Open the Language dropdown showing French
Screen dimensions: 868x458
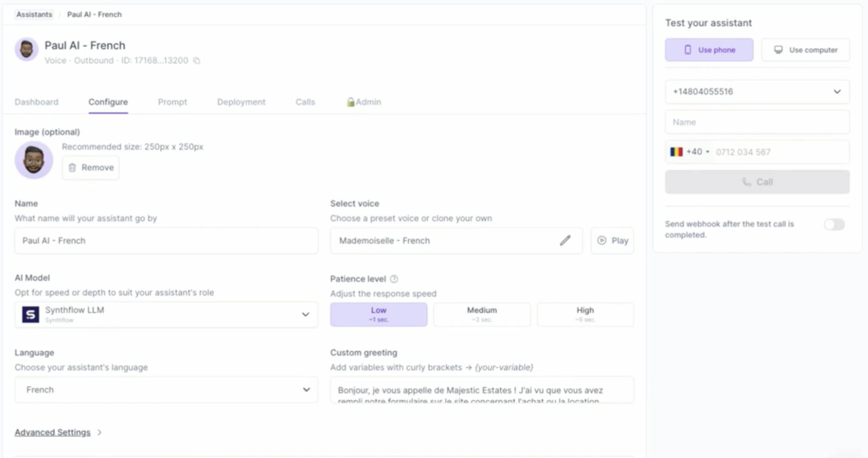click(166, 390)
